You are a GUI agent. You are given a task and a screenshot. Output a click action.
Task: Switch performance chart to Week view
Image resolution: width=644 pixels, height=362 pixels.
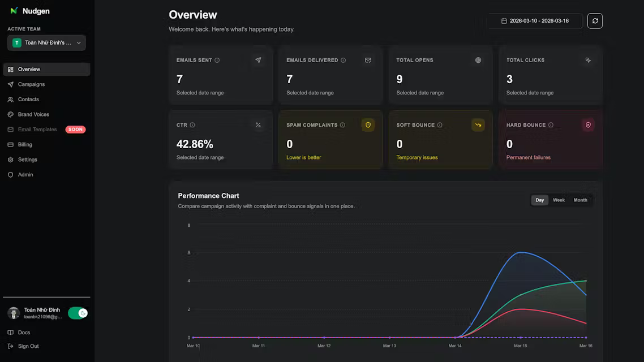[x=559, y=200]
